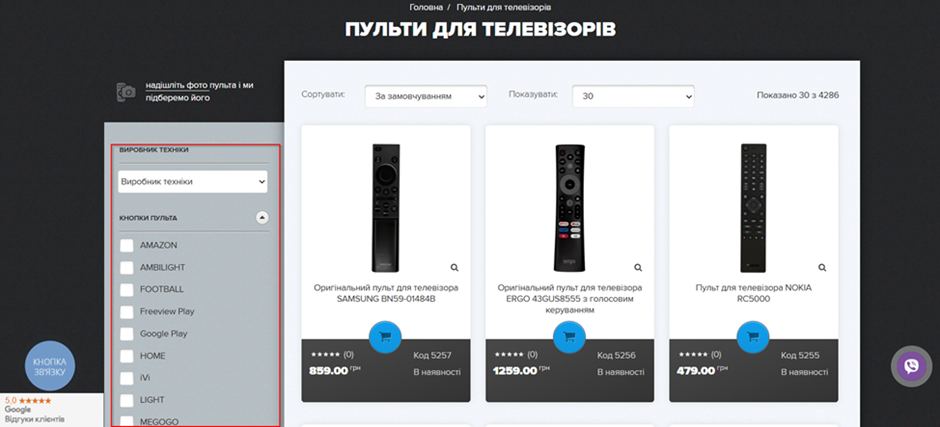Click magnifier icon on NOKIA remote
The height and width of the screenshot is (427, 940).
(822, 267)
